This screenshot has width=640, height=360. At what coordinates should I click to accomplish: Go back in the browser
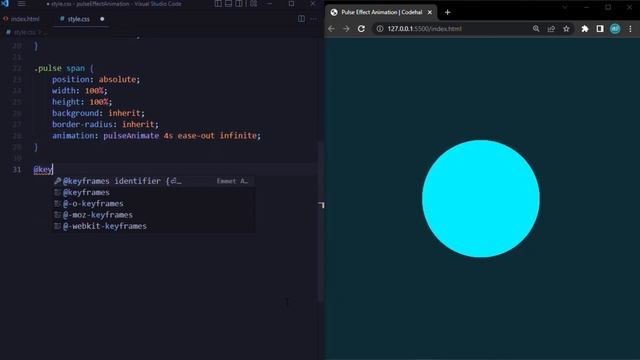coord(331,29)
